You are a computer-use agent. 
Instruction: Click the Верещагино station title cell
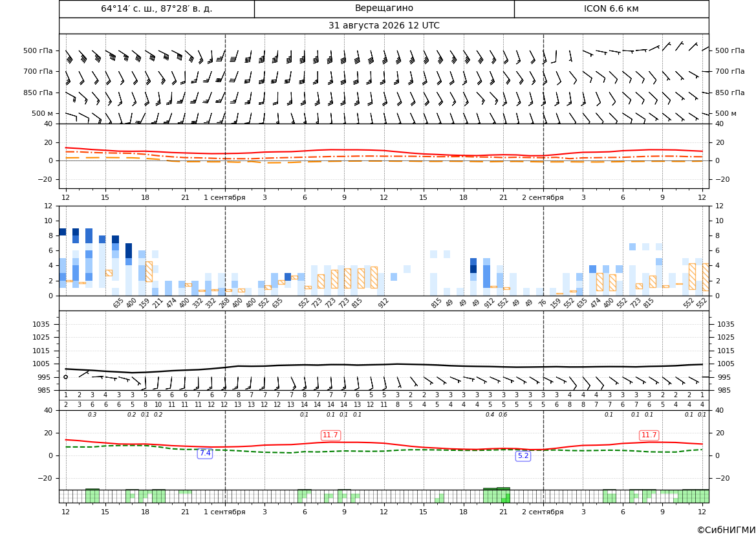[383, 8]
